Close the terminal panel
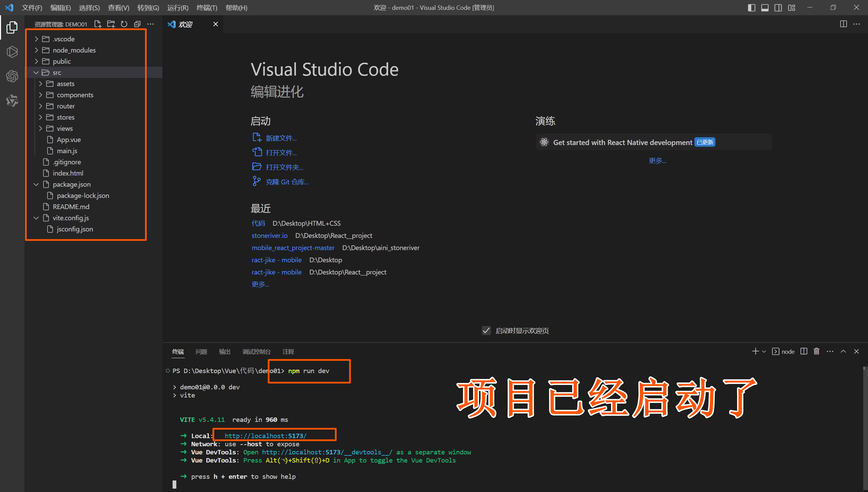This screenshot has width=868, height=492. coord(856,351)
